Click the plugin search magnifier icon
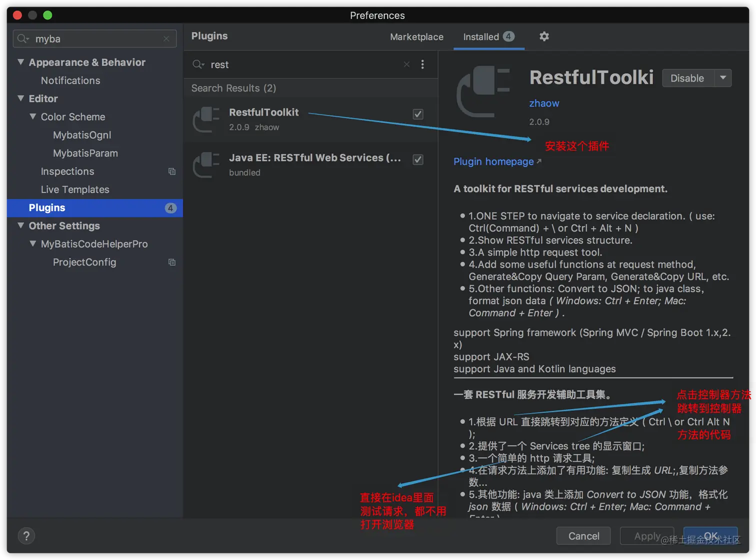 click(x=198, y=65)
